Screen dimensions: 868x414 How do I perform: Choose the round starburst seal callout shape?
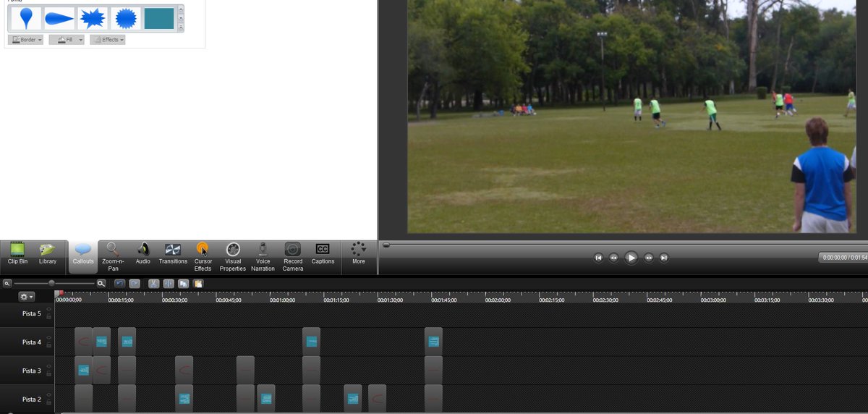pos(126,18)
